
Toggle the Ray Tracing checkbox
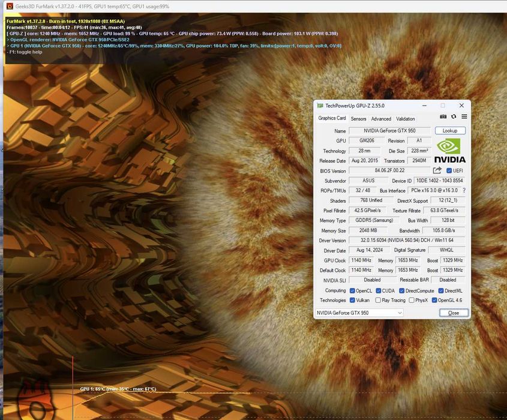tap(378, 300)
